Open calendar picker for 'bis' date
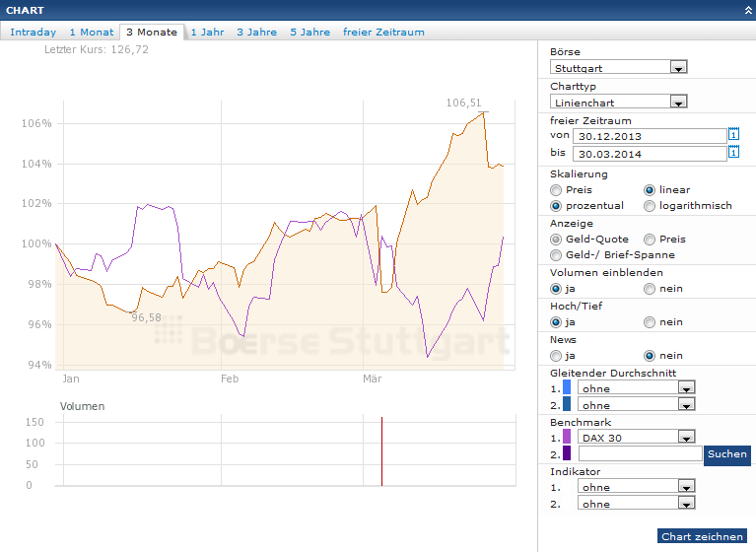Screen dimensions: 756x552 pos(733,152)
